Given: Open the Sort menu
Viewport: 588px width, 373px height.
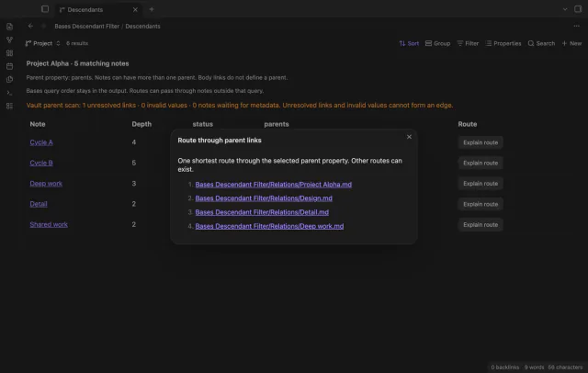Looking at the screenshot, I should pyautogui.click(x=409, y=43).
